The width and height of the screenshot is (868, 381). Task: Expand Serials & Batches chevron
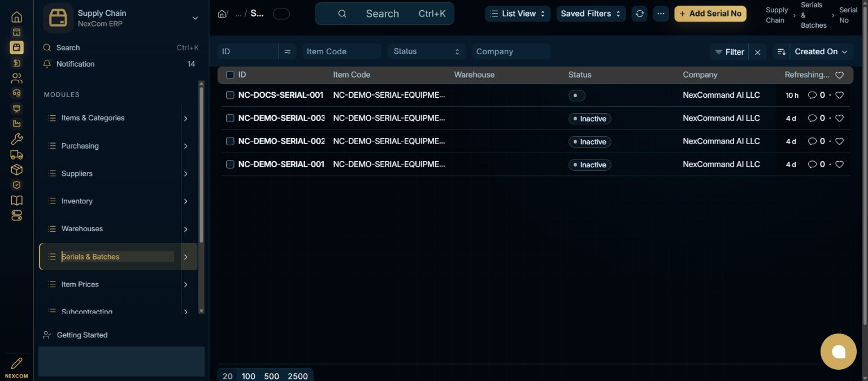point(185,257)
